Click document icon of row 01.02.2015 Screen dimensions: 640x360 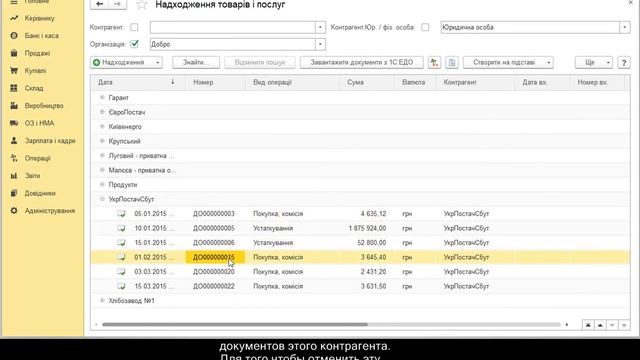[x=121, y=257]
